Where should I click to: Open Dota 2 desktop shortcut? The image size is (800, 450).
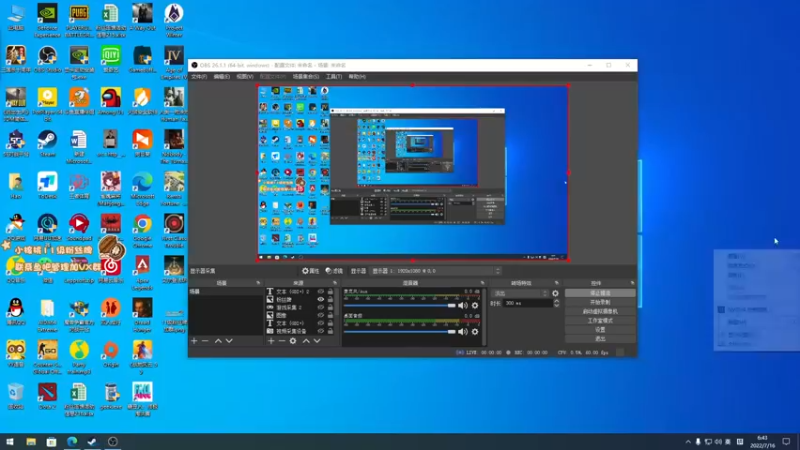coord(47,396)
